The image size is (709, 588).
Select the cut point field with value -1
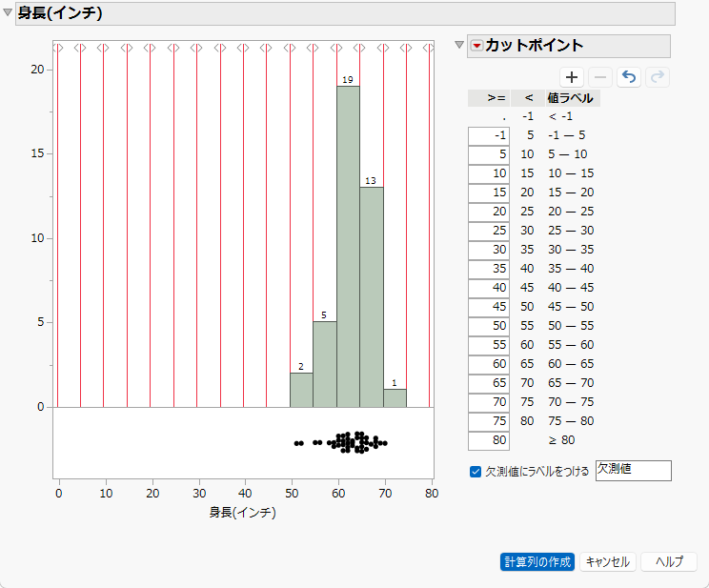(489, 135)
